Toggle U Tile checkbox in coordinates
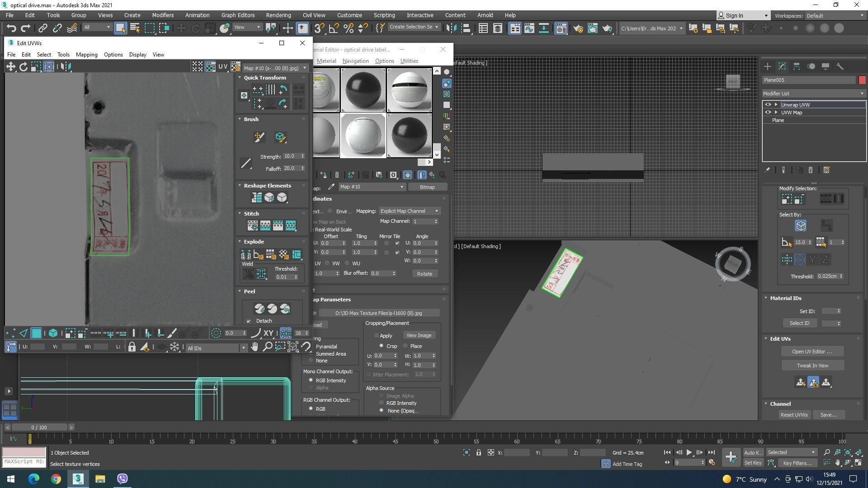Screen dimensions: 868x488 397,244
